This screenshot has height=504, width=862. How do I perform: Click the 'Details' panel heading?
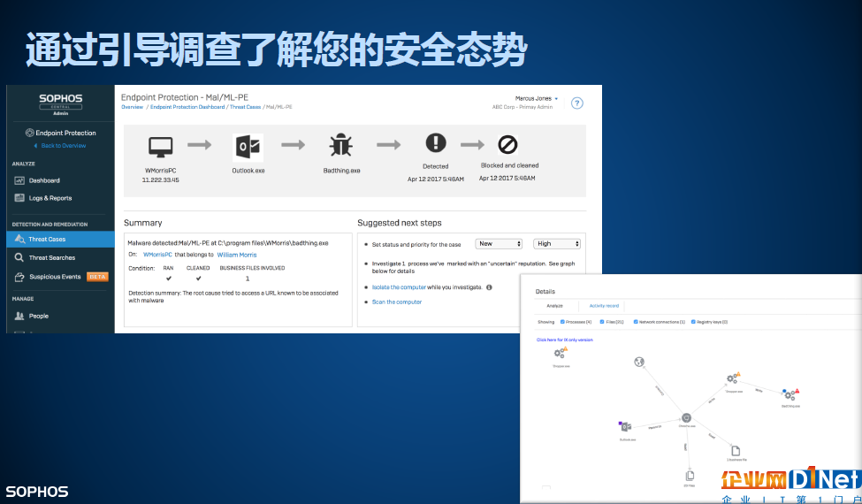click(x=545, y=291)
